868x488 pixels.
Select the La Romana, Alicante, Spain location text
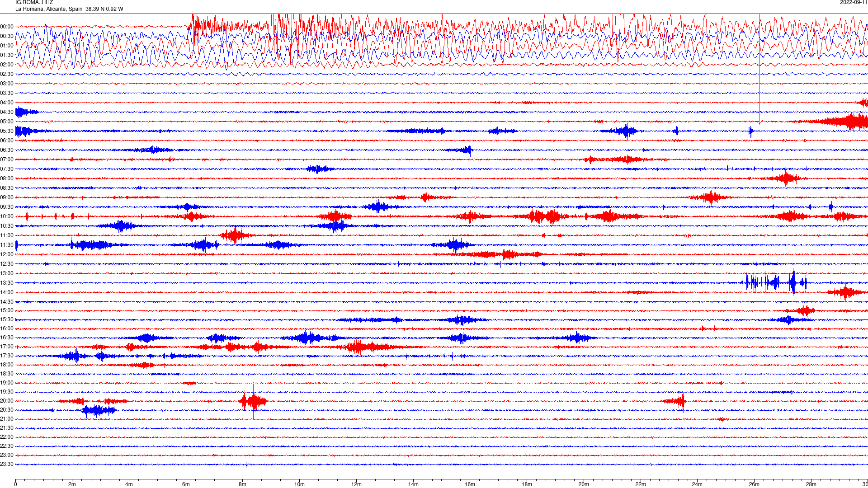click(x=49, y=9)
